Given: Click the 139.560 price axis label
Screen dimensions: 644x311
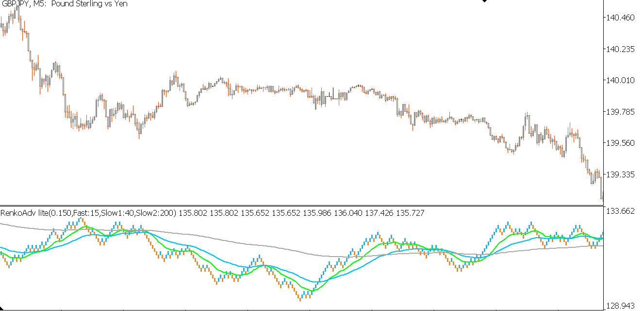Looking at the screenshot, I should pos(621,143).
